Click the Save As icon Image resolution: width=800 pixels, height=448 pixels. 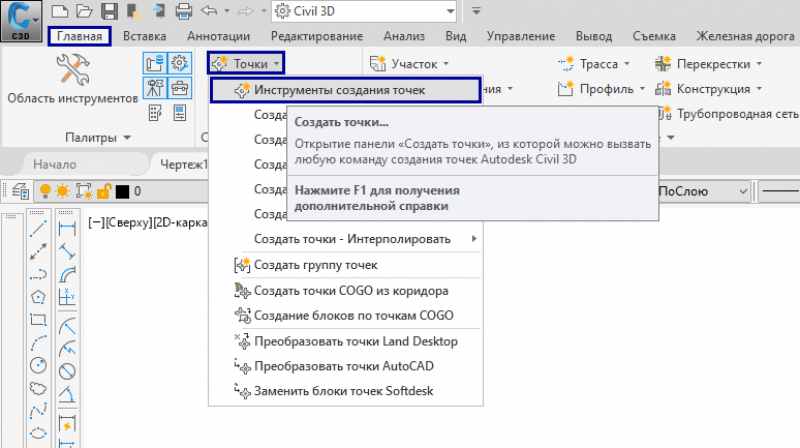[134, 11]
